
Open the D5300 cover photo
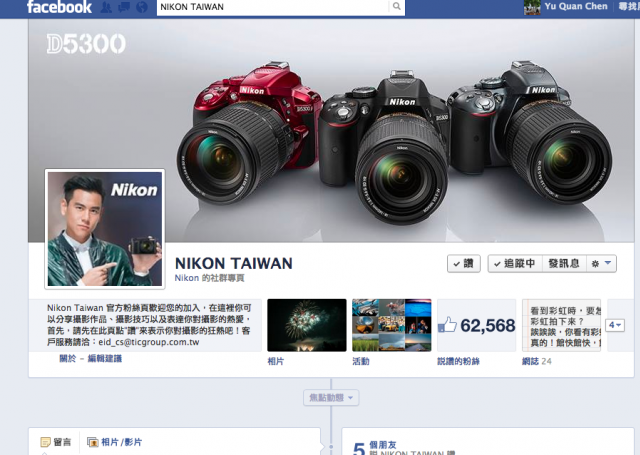(x=331, y=131)
